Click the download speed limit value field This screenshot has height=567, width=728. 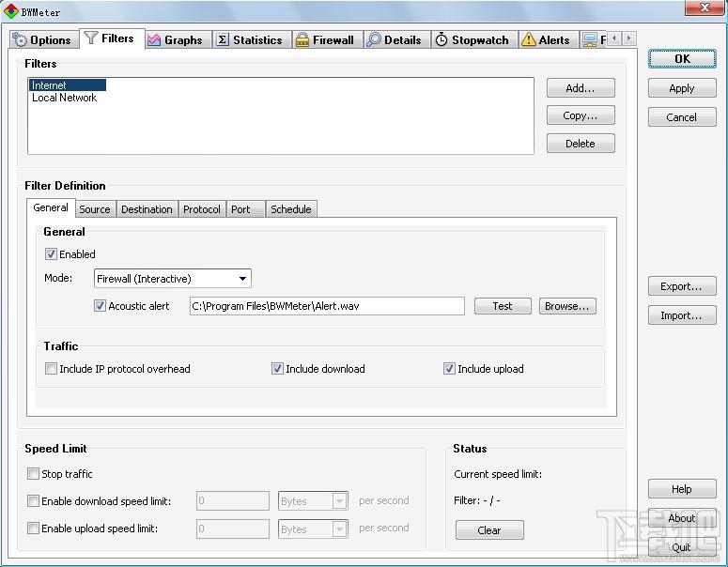pos(233,500)
